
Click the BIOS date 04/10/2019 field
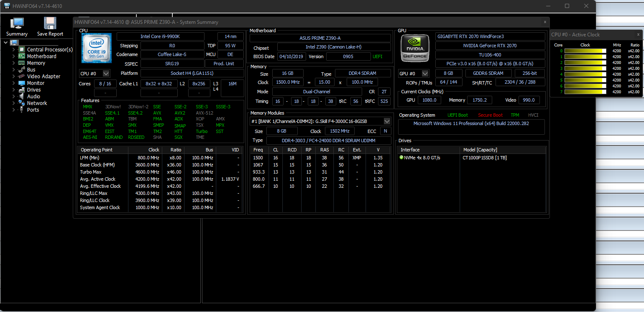[291, 56]
